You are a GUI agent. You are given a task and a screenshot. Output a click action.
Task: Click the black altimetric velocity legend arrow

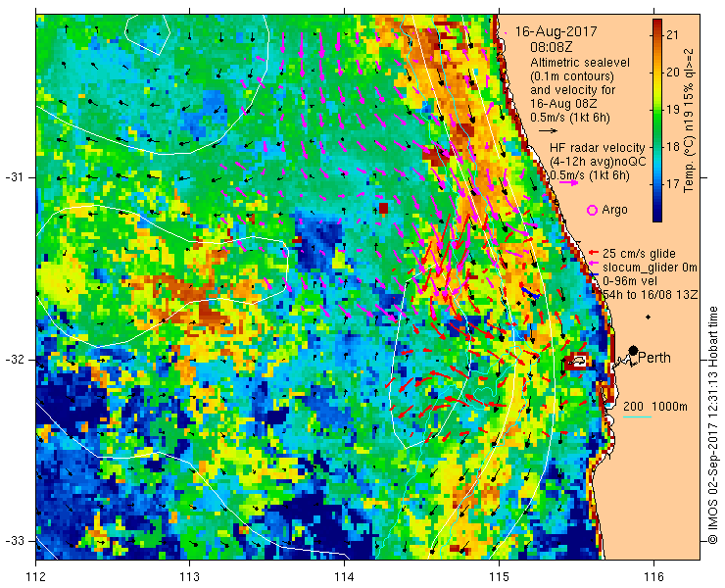(549, 131)
